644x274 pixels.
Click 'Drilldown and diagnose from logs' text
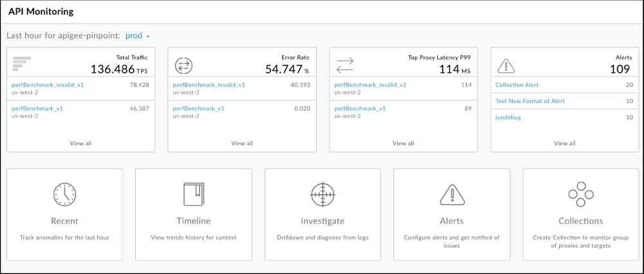[323, 237]
